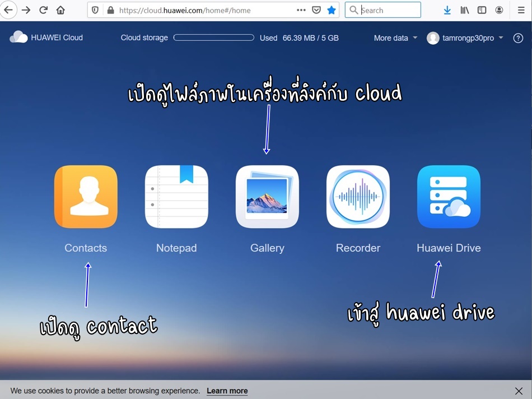This screenshot has width=532, height=399.
Task: Reload the page with the refresh icon
Action: click(x=44, y=10)
